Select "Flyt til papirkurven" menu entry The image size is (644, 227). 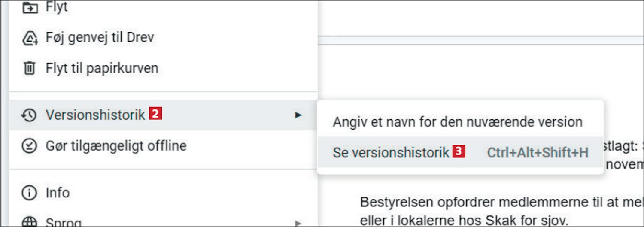coord(102,68)
